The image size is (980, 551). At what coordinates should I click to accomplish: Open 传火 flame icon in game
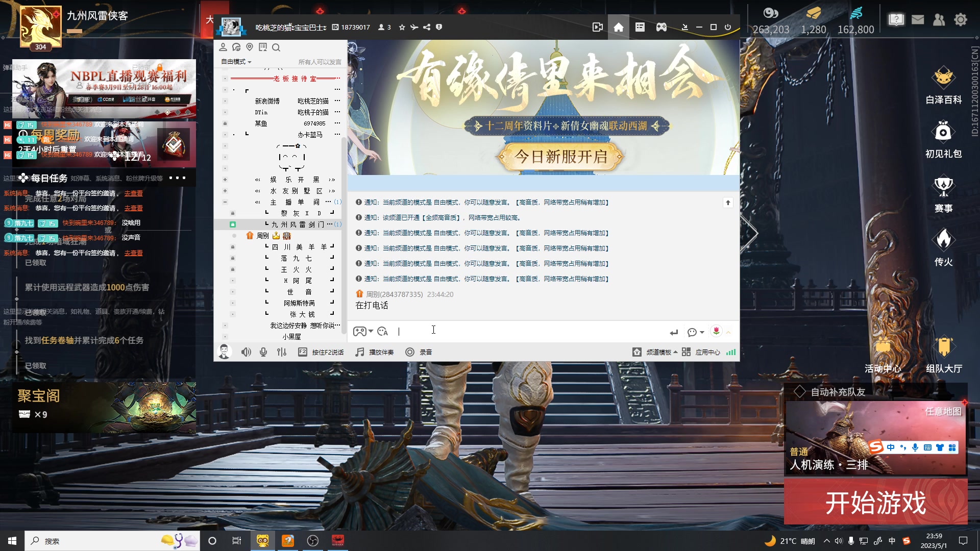943,248
